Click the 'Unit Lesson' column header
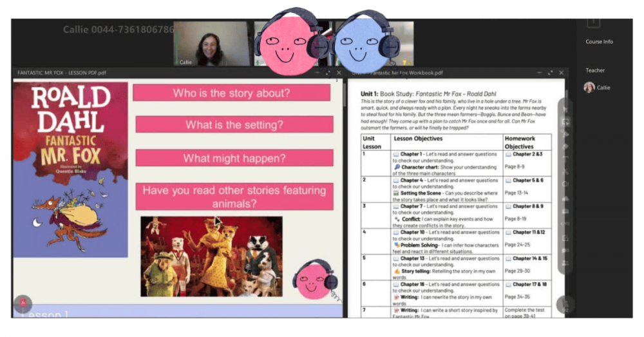 pyautogui.click(x=372, y=142)
